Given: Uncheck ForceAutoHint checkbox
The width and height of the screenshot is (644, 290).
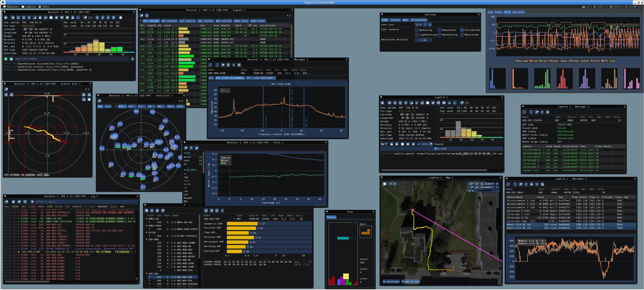Looking at the screenshot, I should [x=462, y=30].
